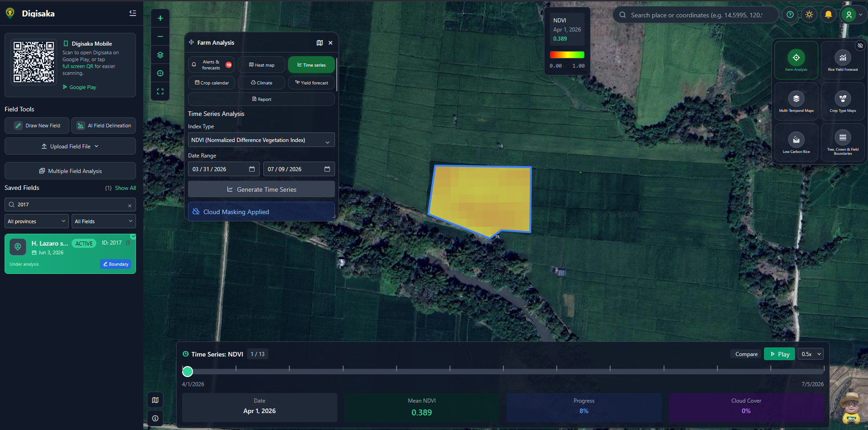868x430 pixels.
Task: Hide the quick tools panel
Action: click(860, 46)
